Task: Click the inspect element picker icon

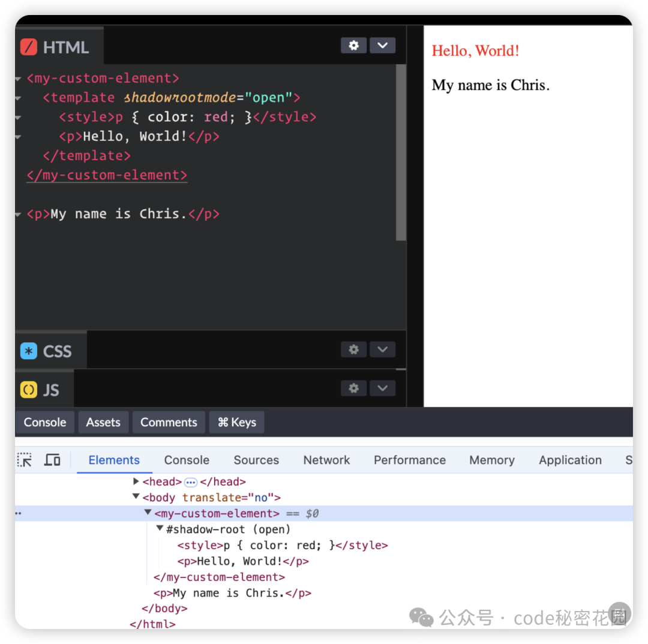Action: [25, 460]
